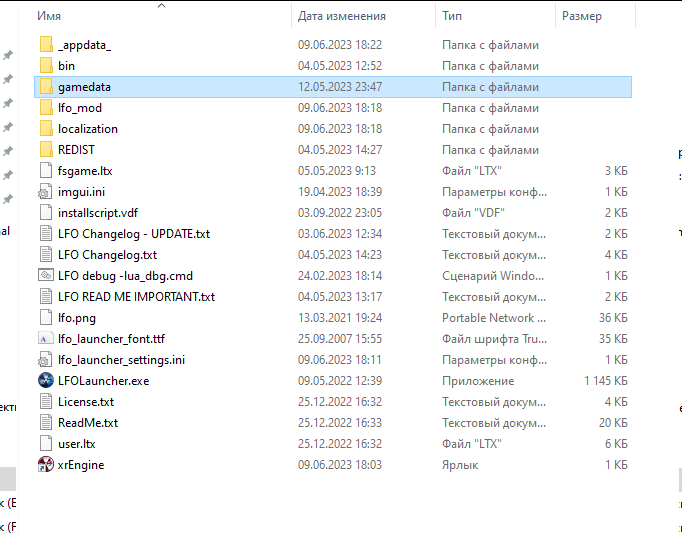Image resolution: width=682 pixels, height=535 pixels.
Task: Select LFO Changelog - UPDATE.txt file name
Action: [134, 234]
